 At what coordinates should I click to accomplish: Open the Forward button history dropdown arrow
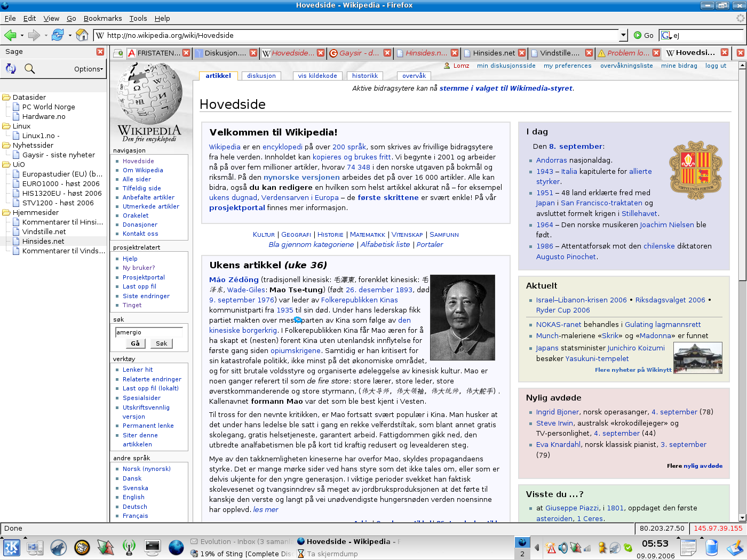46,36
